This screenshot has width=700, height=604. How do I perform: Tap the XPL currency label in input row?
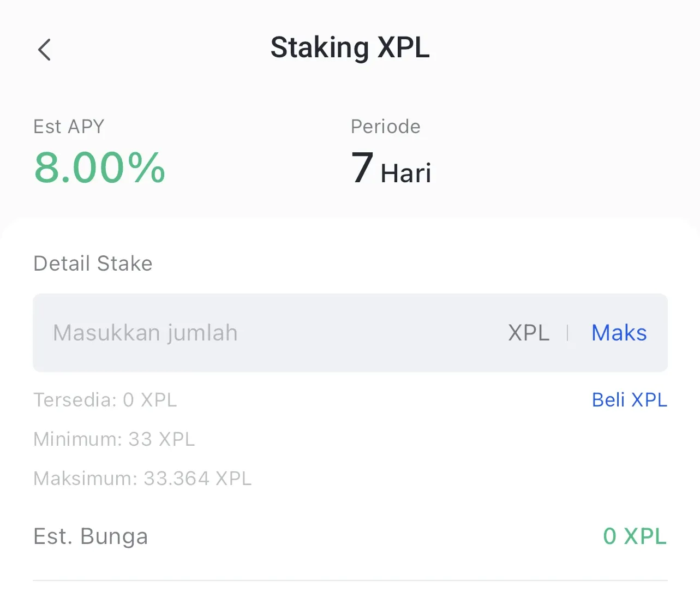coord(528,333)
